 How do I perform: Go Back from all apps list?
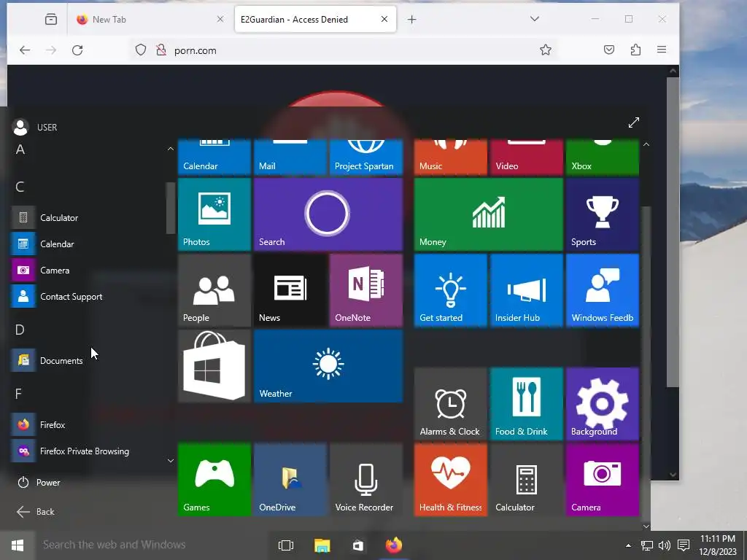[35, 511]
